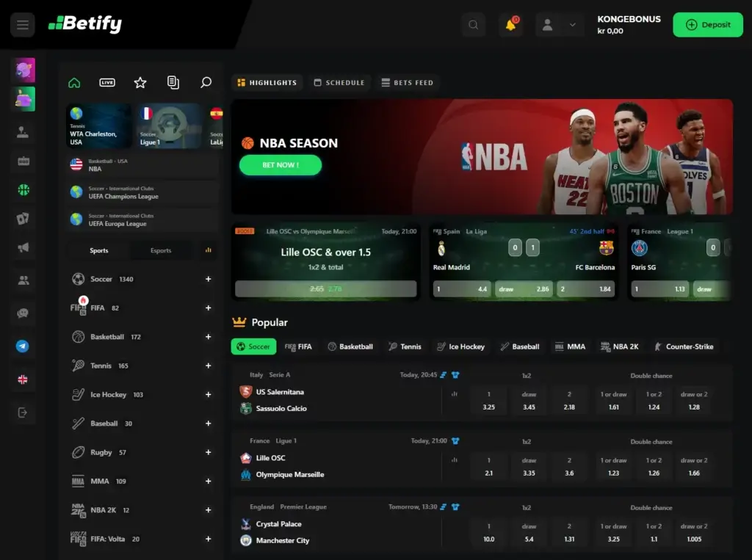Open stats icon for Salernitana match
This screenshot has height=560, width=752.
[x=454, y=394]
